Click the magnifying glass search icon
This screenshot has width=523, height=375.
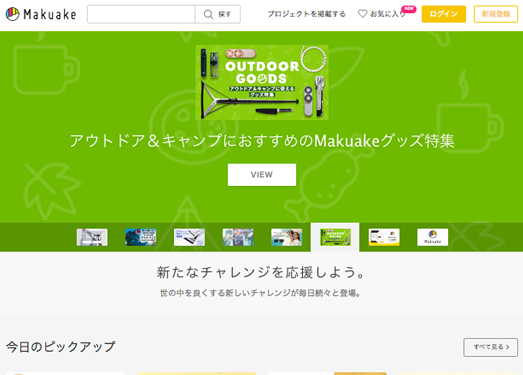pyautogui.click(x=208, y=14)
